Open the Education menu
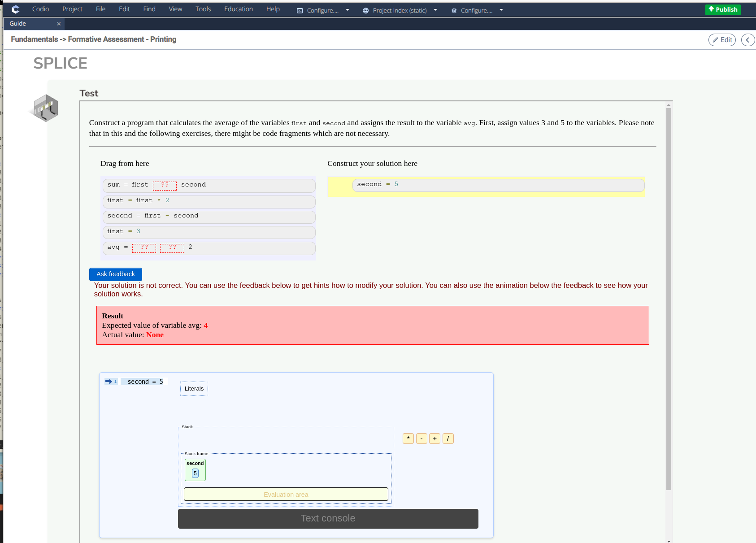 (238, 9)
